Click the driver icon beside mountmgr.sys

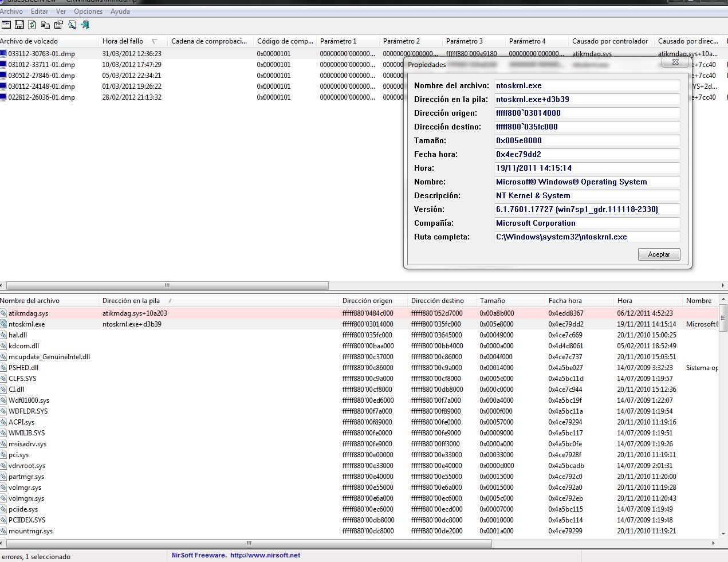pos(3,531)
